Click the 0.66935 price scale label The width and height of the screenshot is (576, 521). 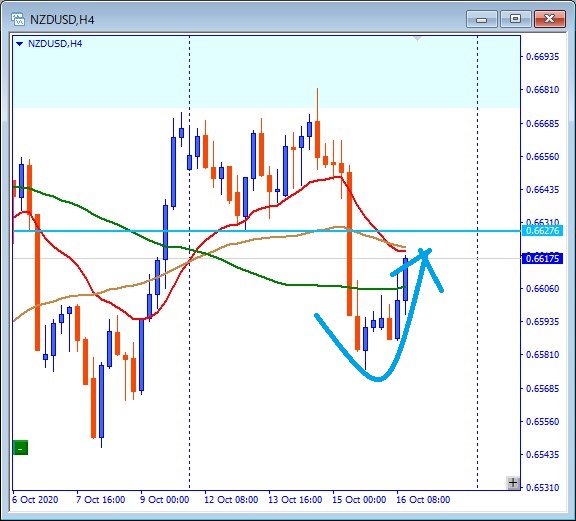[x=542, y=57]
